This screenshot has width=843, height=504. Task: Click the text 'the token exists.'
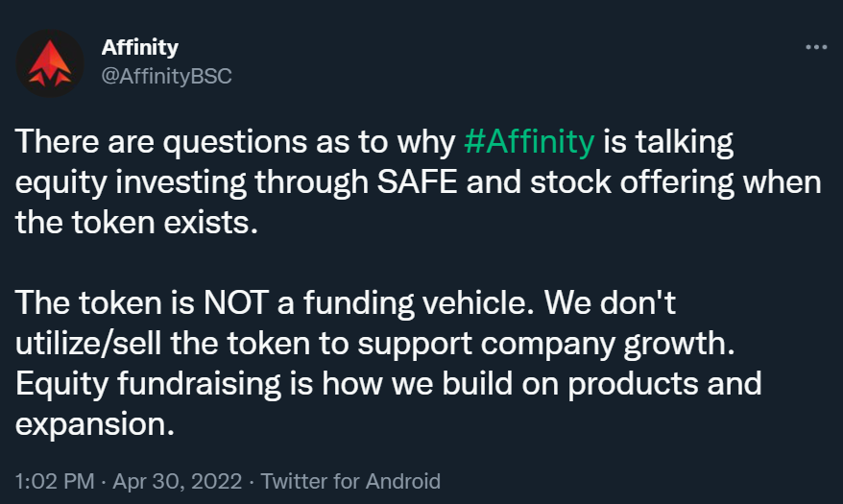coord(136,223)
